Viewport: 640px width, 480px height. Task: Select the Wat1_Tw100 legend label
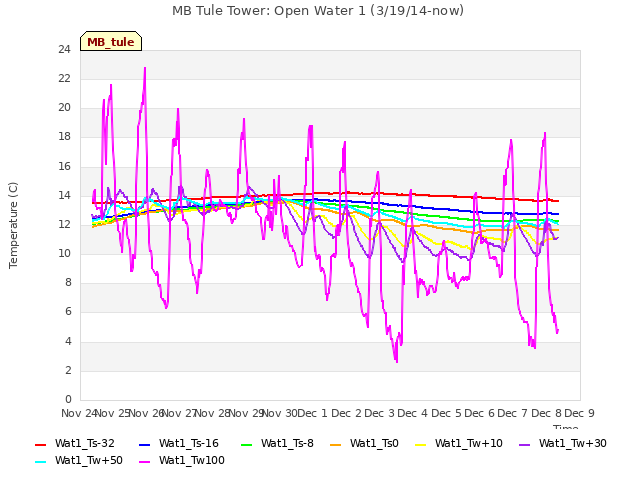pos(192,460)
